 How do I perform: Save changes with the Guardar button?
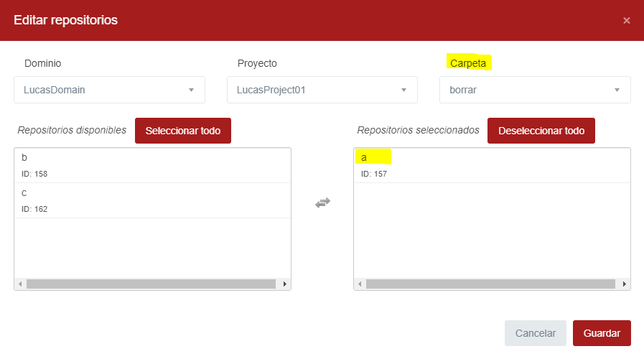602,333
